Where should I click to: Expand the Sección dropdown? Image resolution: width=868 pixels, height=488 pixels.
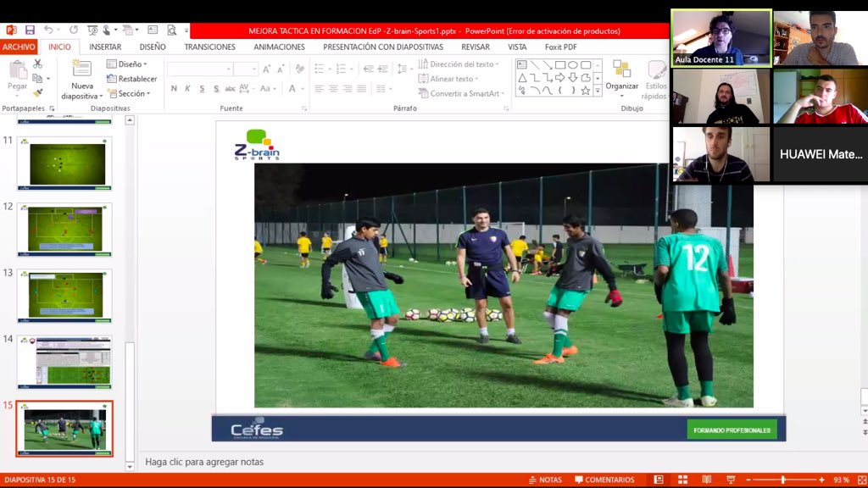(x=129, y=93)
